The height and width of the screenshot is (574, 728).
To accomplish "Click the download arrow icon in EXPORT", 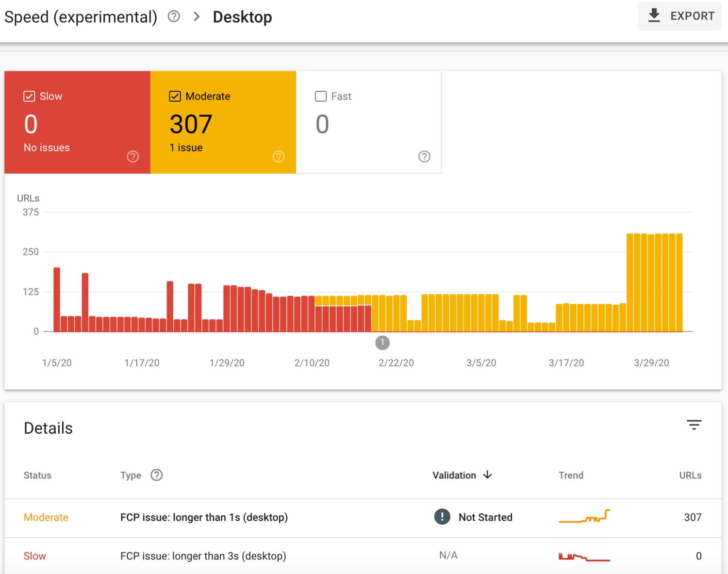I will 654,16.
